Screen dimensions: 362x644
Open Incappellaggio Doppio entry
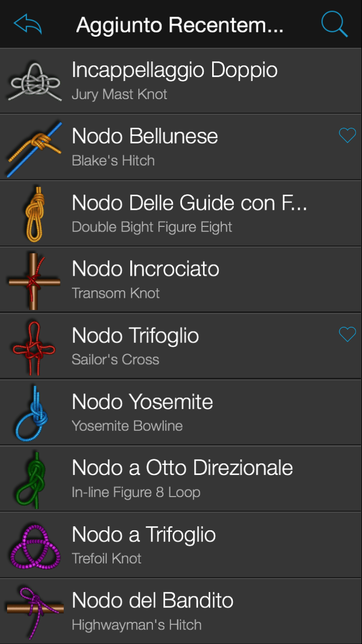(x=181, y=81)
